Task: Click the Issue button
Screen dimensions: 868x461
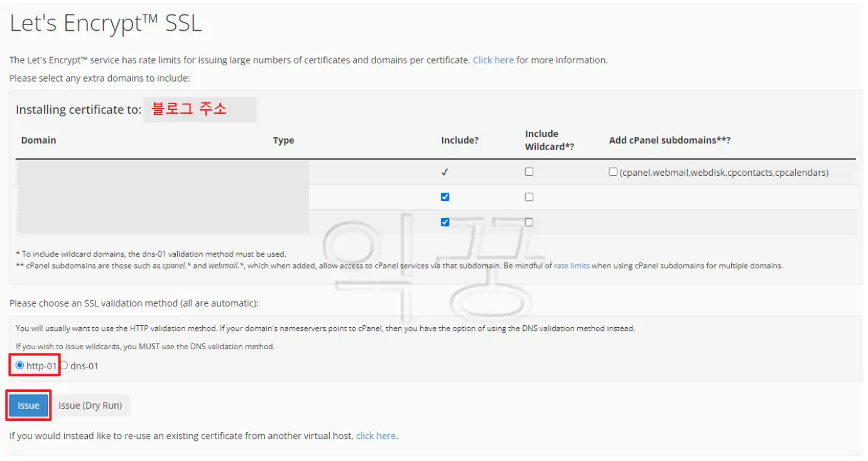Action: 27,404
